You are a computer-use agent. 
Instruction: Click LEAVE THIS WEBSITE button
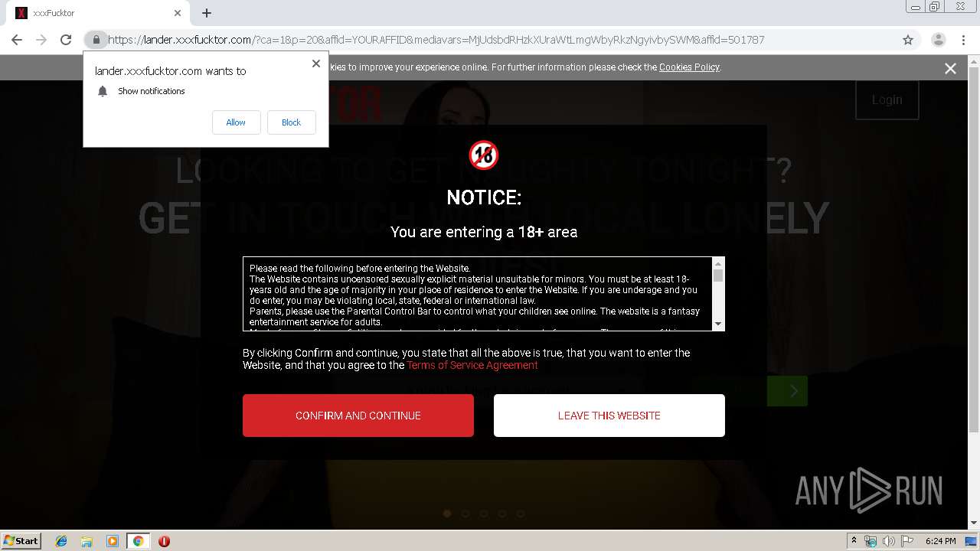pyautogui.click(x=609, y=416)
